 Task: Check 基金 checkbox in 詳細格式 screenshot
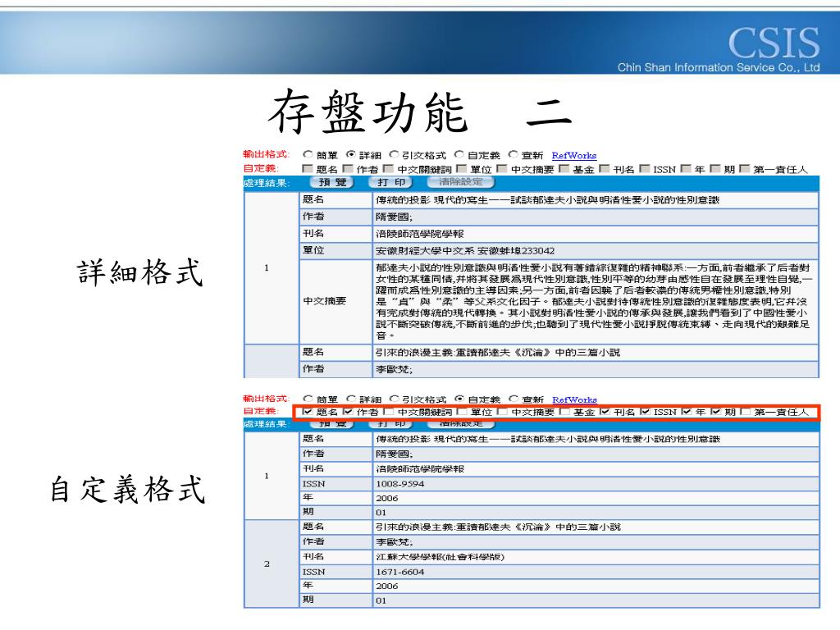point(564,169)
